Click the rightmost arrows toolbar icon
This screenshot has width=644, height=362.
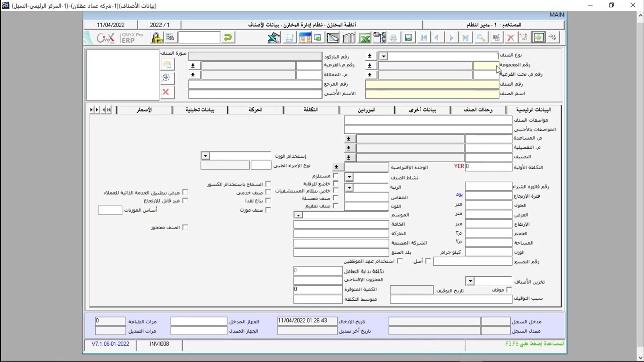pyautogui.click(x=553, y=38)
